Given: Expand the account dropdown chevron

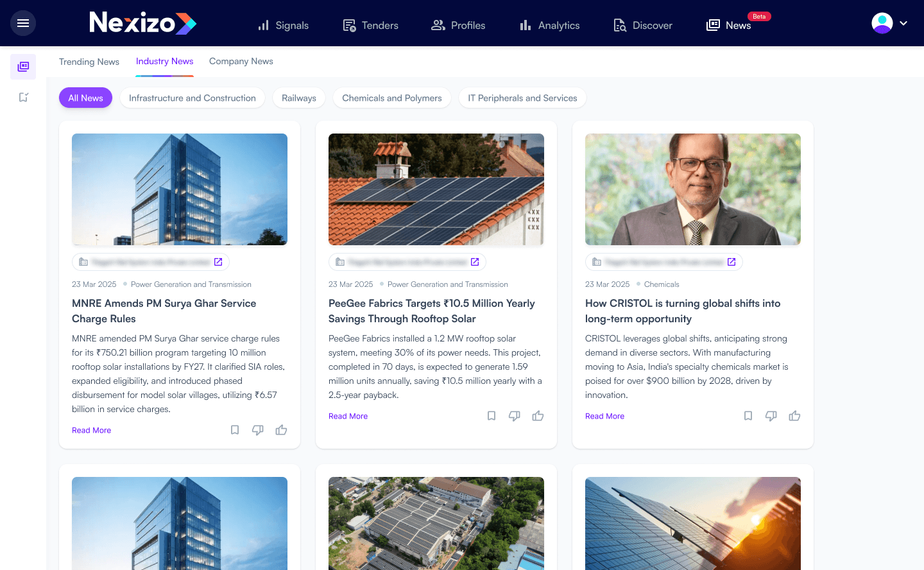Looking at the screenshot, I should point(903,23).
